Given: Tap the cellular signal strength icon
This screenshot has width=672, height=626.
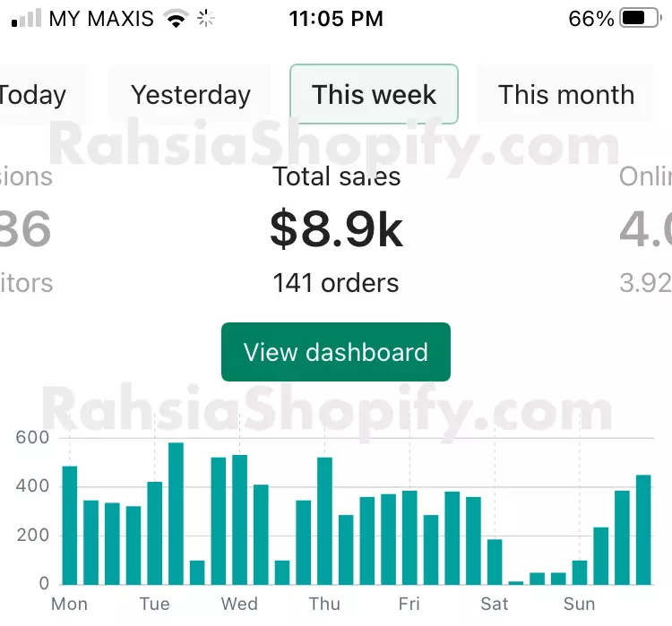Looking at the screenshot, I should [26, 18].
